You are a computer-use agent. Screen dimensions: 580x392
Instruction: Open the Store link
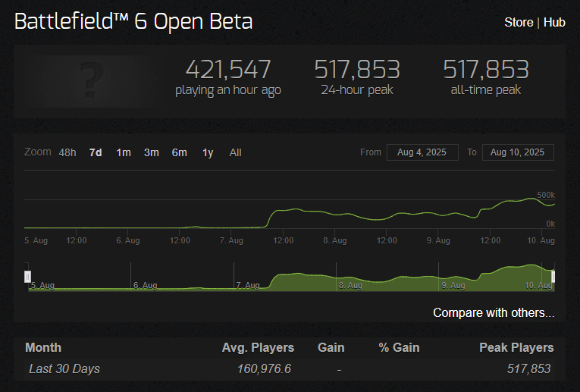tap(519, 22)
